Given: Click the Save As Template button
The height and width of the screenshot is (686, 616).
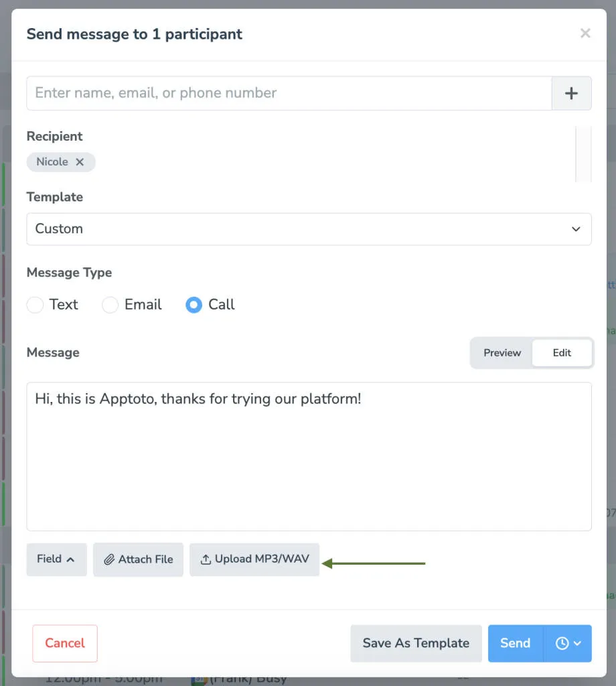Looking at the screenshot, I should pos(416,643).
